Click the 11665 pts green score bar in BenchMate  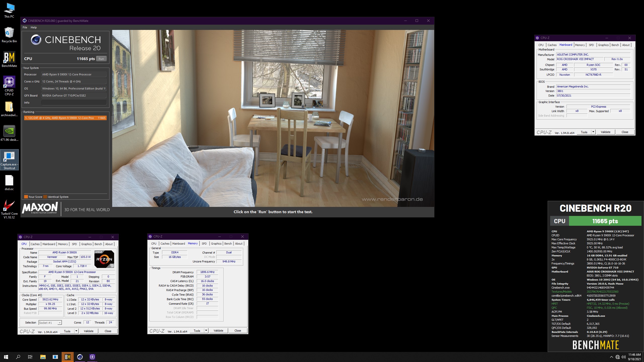(605, 221)
